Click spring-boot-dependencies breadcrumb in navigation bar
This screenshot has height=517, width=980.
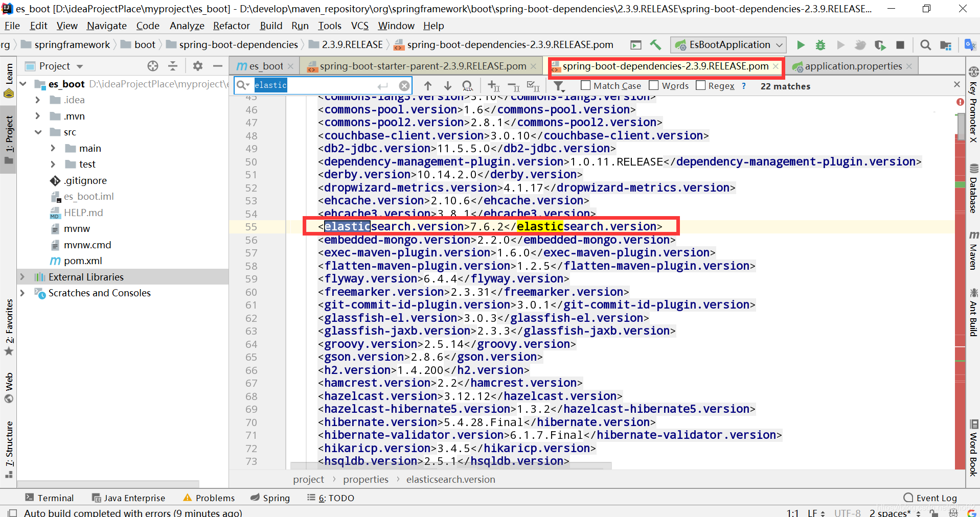point(238,45)
